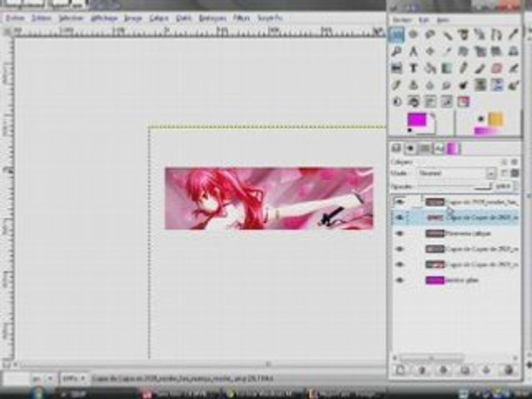Create a new layer with the bottom button
The width and height of the screenshot is (532, 399).
[401, 370]
